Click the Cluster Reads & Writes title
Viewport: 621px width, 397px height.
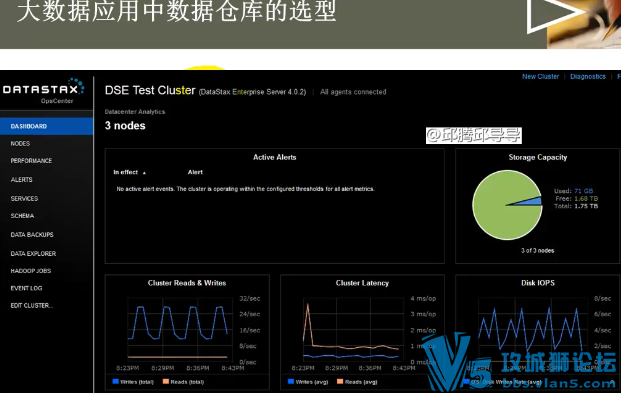click(187, 283)
